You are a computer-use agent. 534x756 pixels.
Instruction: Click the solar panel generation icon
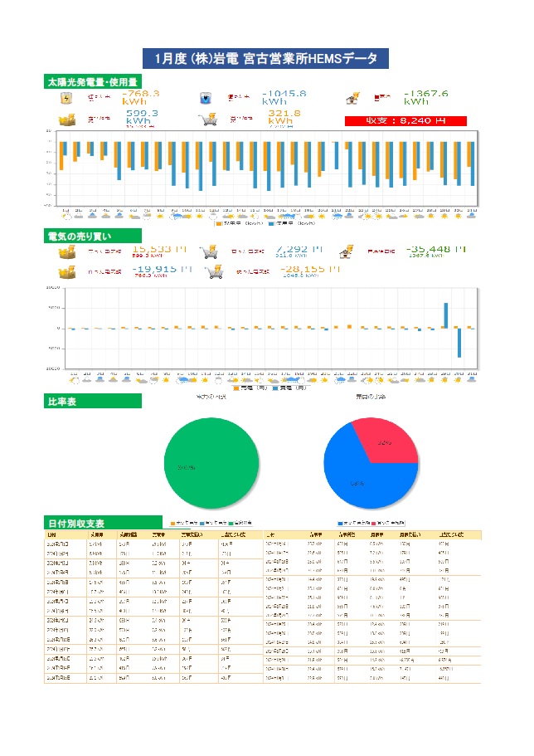tap(67, 98)
